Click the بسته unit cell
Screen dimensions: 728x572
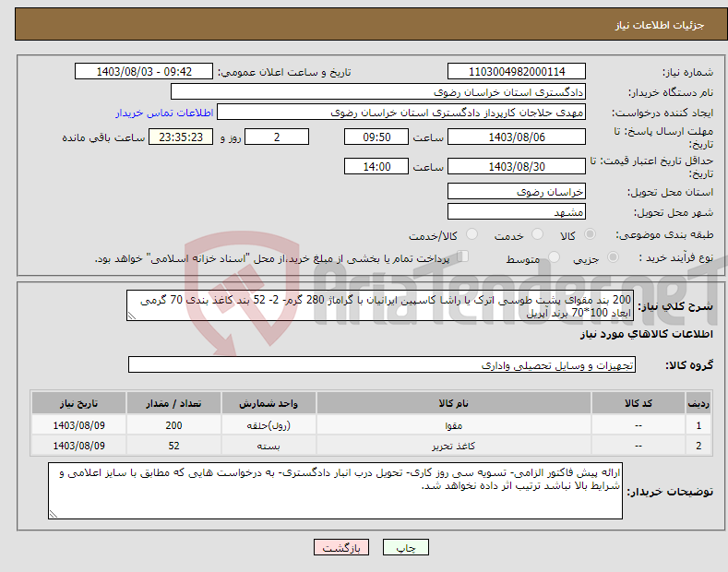269,446
